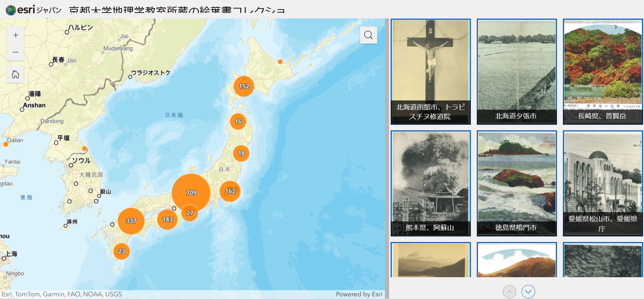Open 愛媛県松山市、愛媛県庁 postcard
This screenshot has width=644, height=299.
[x=603, y=183]
